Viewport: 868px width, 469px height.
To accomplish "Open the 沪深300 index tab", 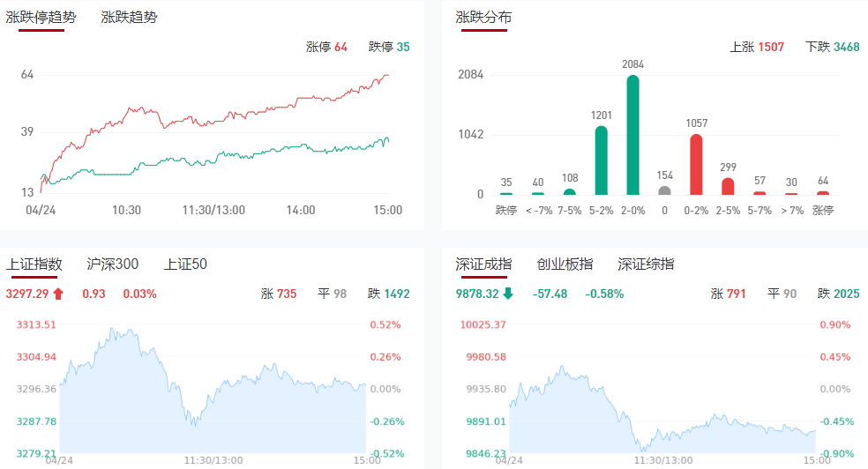I will click(113, 264).
